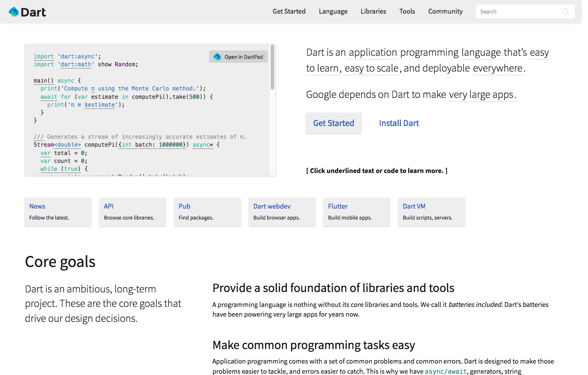Click 'Build scripts, servers.' caption text

(428, 218)
